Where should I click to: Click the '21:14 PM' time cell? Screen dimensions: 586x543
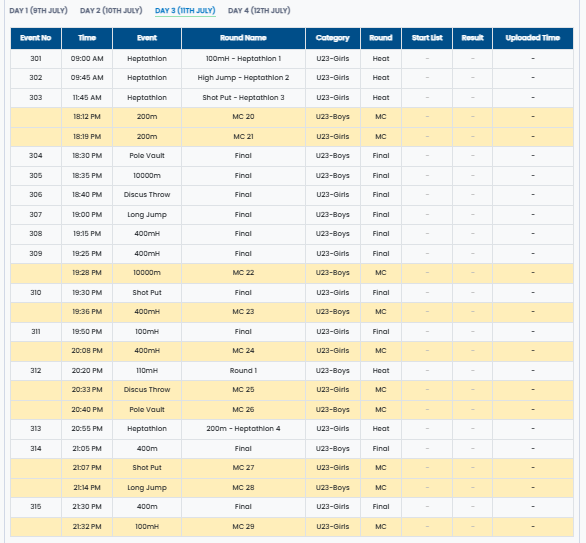[x=87, y=488]
